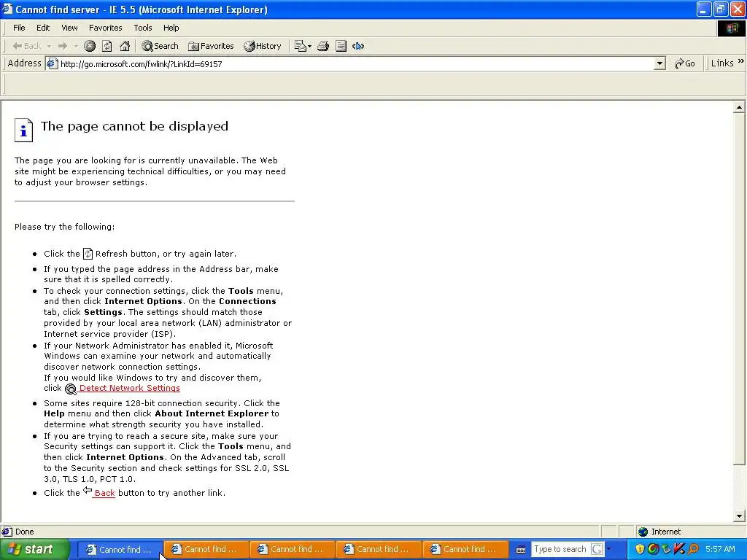The width and height of the screenshot is (747, 560).
Task: Click the Go button next to the address bar
Action: click(684, 63)
